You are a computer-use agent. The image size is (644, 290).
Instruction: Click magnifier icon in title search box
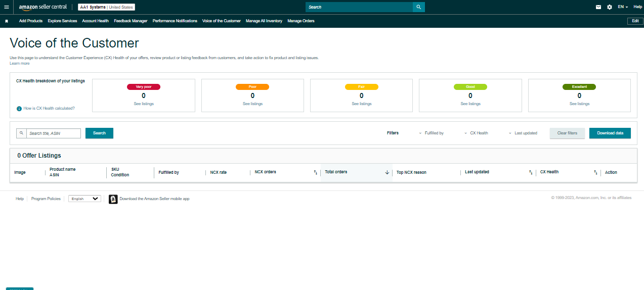pyautogui.click(x=21, y=133)
